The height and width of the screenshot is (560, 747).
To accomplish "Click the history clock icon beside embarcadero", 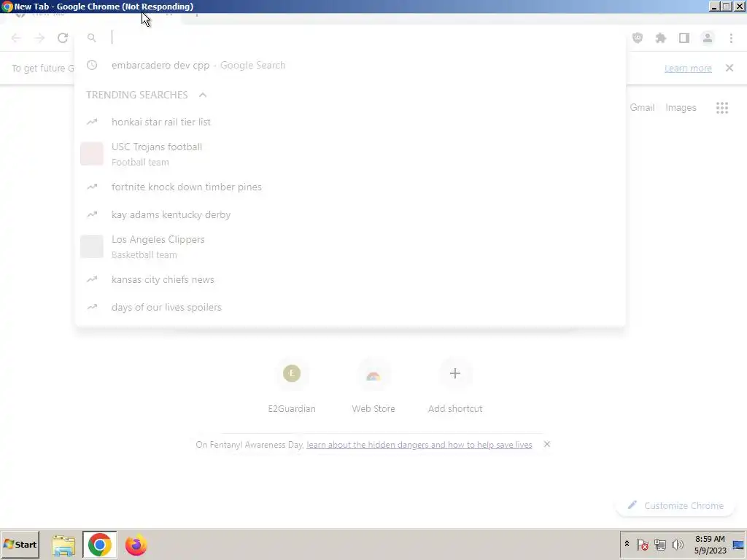I will pos(92,65).
